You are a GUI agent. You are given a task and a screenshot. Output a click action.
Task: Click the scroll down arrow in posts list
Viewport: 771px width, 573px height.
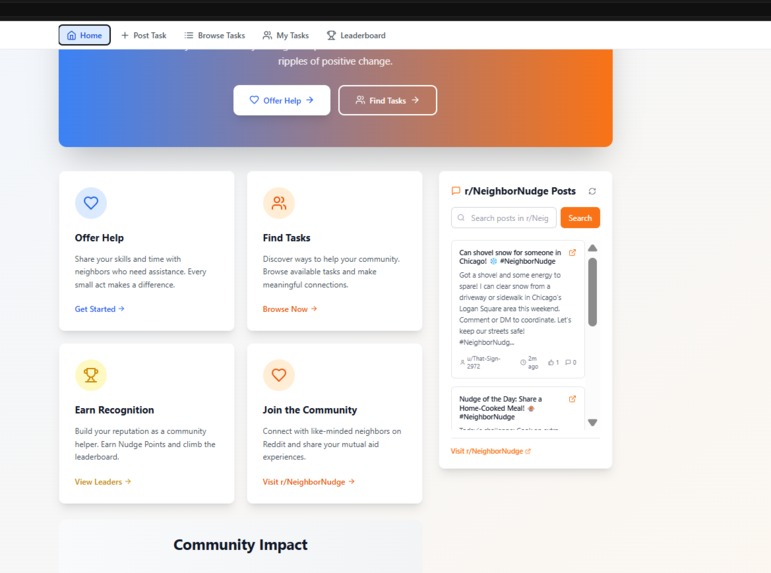tap(593, 422)
